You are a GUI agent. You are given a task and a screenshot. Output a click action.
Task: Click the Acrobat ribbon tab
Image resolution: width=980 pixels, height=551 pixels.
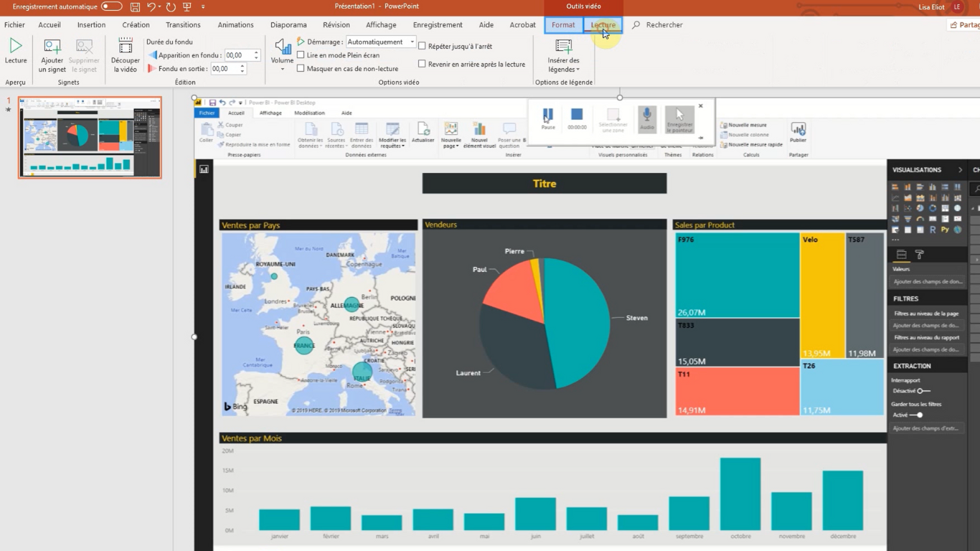click(522, 25)
